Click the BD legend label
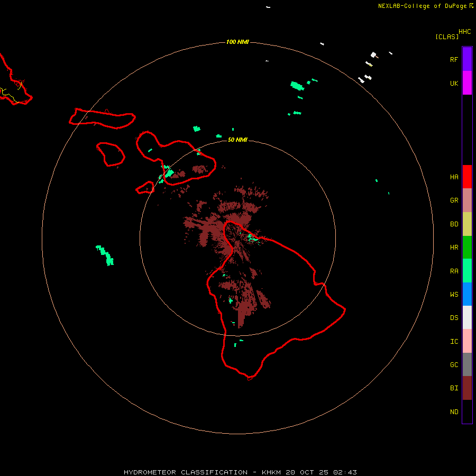 [x=454, y=224]
